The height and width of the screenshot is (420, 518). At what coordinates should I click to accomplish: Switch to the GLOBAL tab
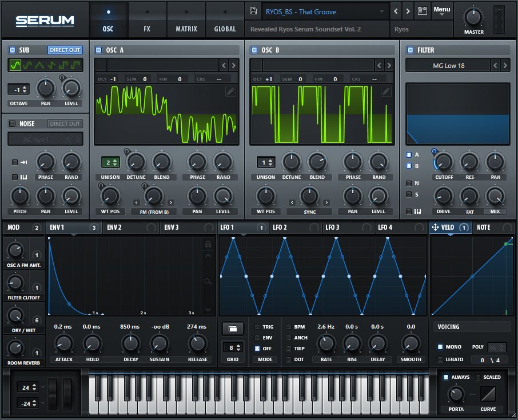pyautogui.click(x=225, y=21)
